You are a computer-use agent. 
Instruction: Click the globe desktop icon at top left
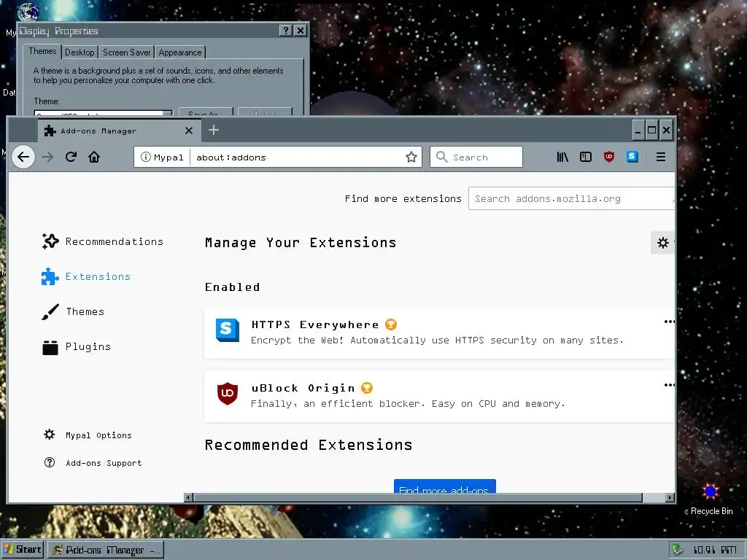(28, 12)
